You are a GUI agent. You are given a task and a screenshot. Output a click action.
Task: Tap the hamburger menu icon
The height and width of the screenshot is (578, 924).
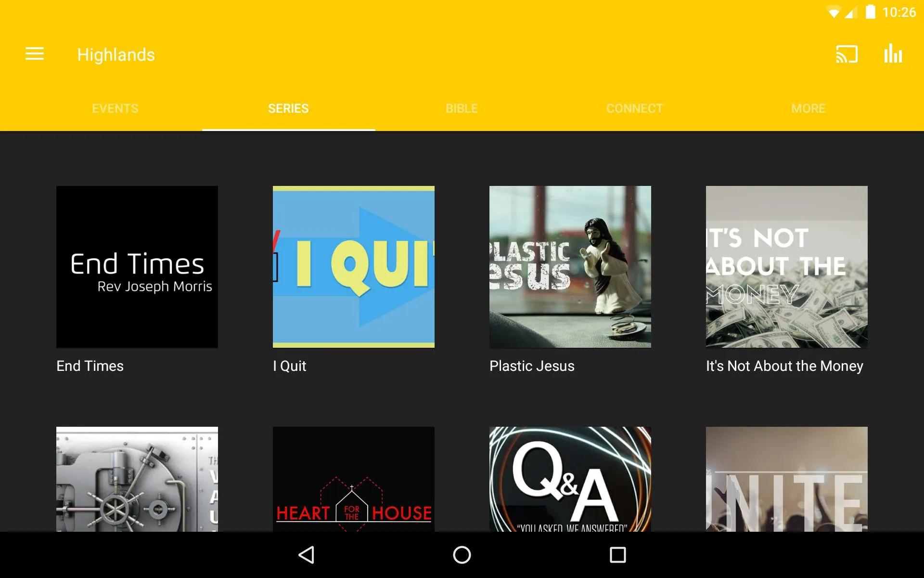[35, 54]
